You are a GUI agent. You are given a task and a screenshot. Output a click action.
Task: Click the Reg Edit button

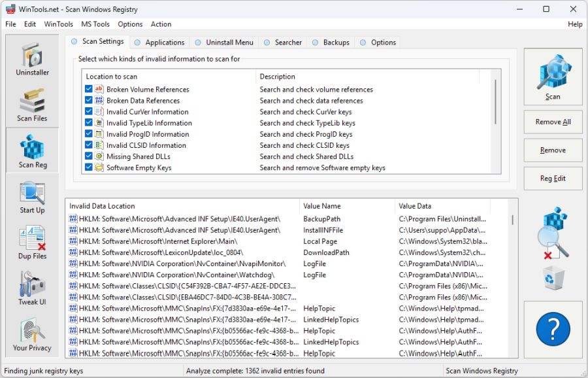553,179
